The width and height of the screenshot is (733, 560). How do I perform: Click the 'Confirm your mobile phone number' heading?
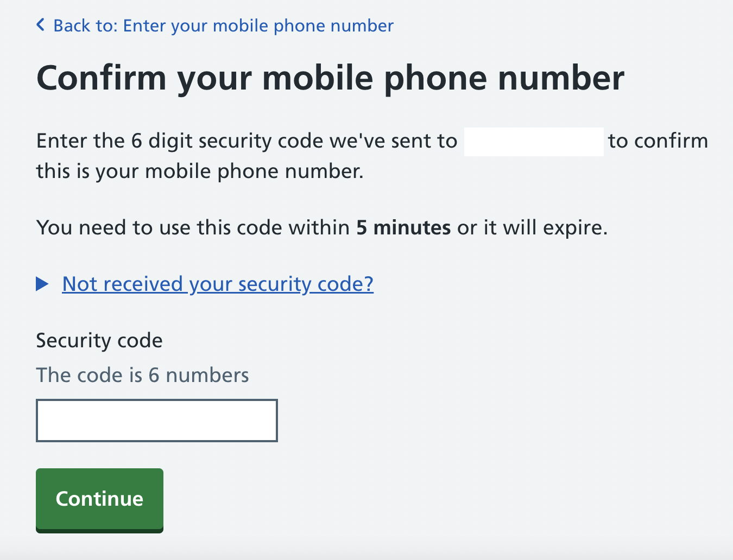coord(330,78)
